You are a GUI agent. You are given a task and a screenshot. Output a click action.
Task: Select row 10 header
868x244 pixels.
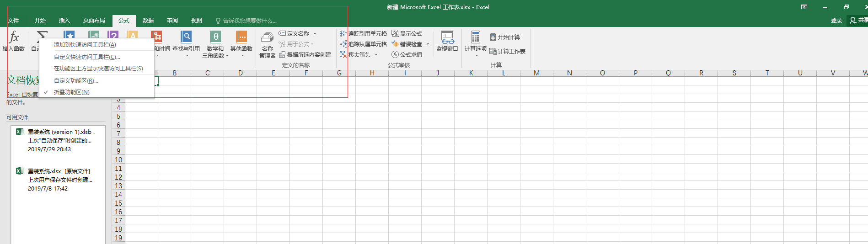[118, 159]
